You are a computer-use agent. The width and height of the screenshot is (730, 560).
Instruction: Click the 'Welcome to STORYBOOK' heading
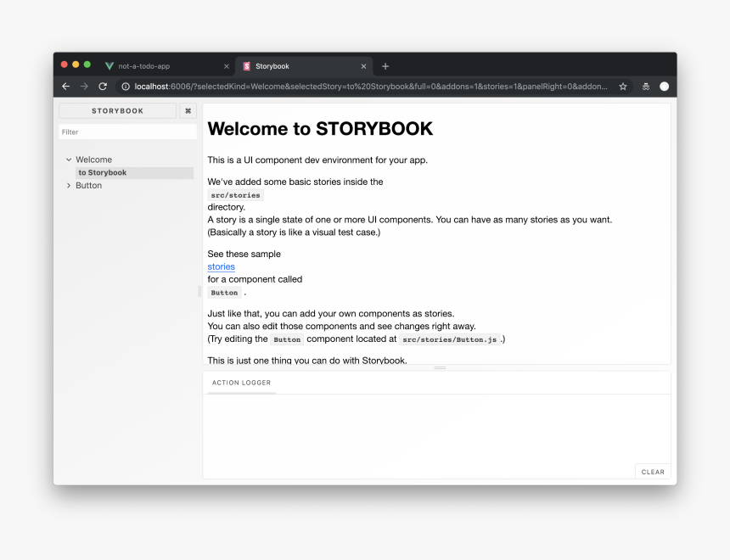coord(320,128)
